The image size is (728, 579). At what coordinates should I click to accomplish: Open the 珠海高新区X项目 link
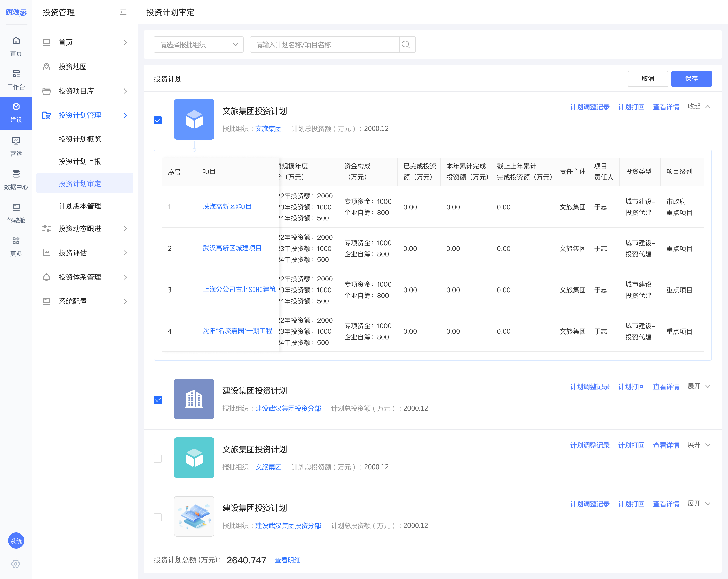(x=227, y=206)
